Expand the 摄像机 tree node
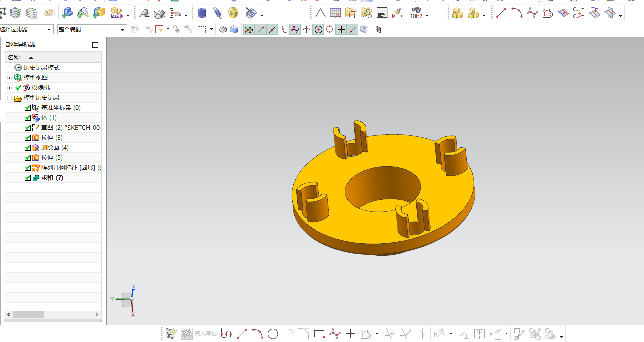 tap(9, 88)
